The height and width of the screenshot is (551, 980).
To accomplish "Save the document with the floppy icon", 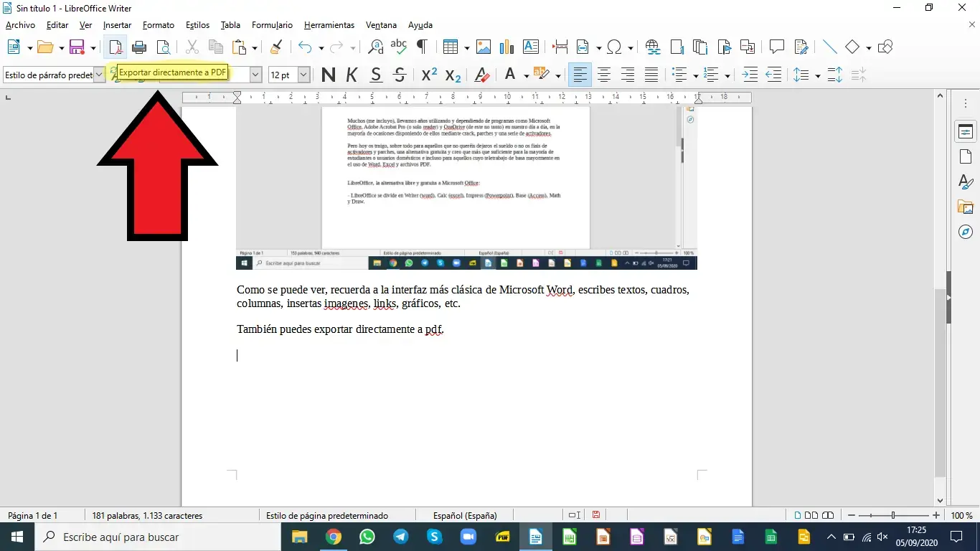I will coord(77,47).
